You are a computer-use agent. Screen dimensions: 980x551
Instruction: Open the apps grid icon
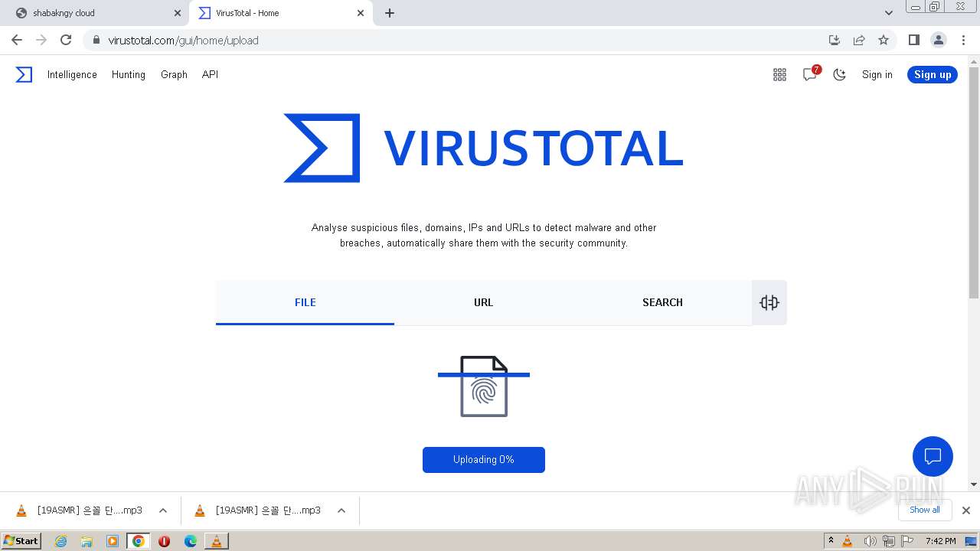[x=779, y=74]
